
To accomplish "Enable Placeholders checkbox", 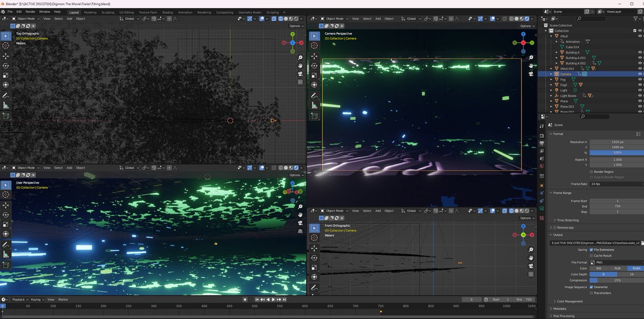I will pyautogui.click(x=592, y=293).
